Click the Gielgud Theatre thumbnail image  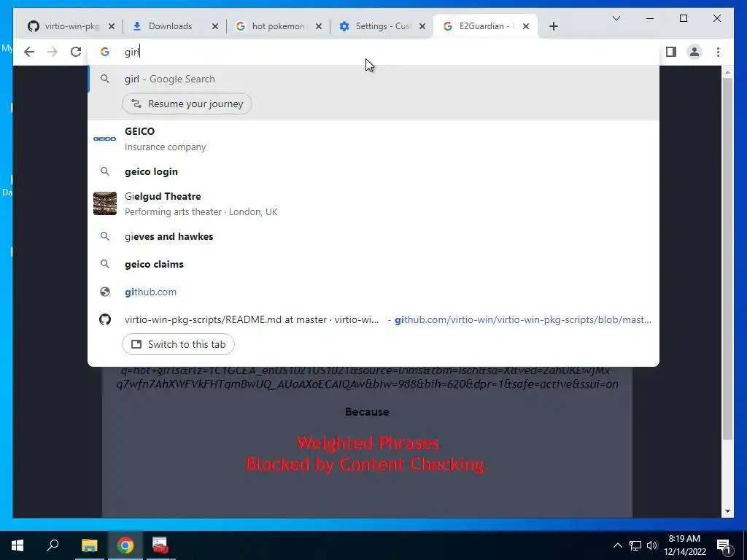click(x=105, y=203)
